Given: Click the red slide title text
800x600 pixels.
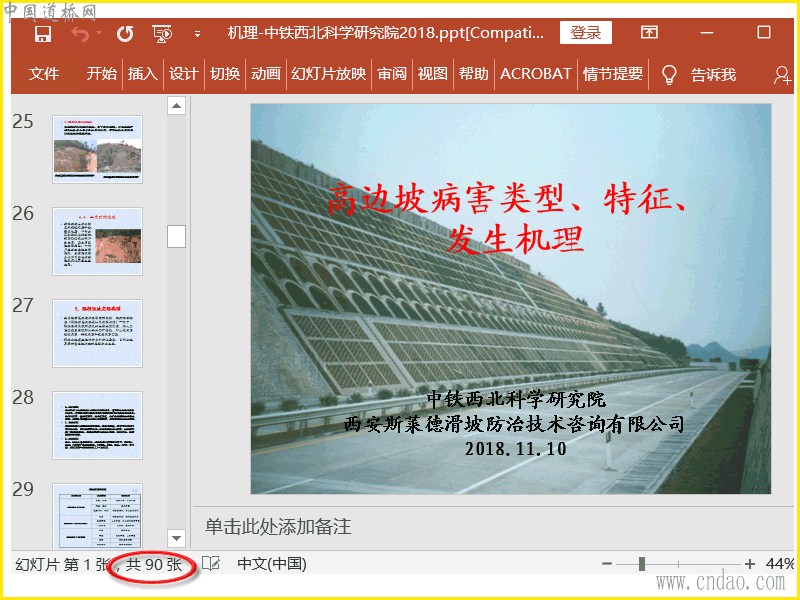Looking at the screenshot, I should (507, 219).
